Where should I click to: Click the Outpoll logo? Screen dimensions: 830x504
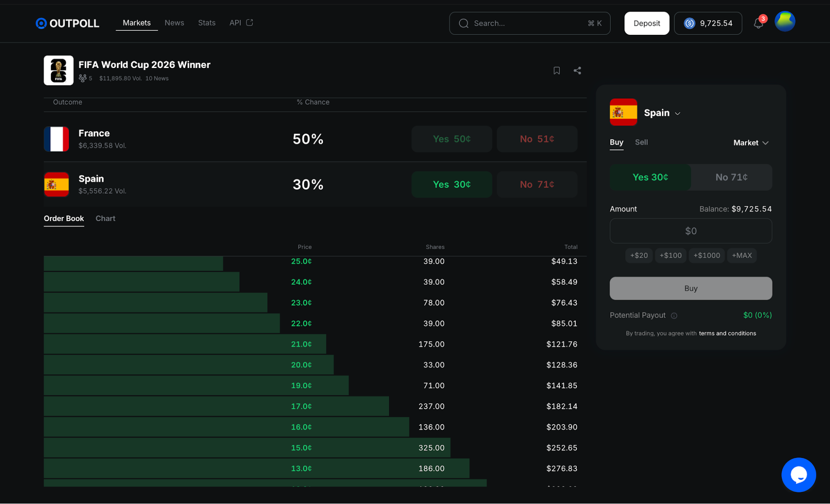click(x=67, y=23)
